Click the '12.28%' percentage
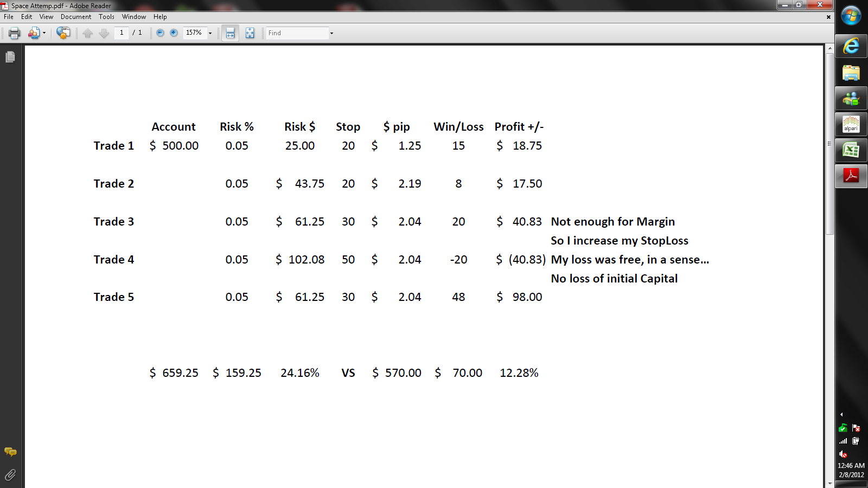Viewport: 868px width, 488px height. [x=519, y=373]
